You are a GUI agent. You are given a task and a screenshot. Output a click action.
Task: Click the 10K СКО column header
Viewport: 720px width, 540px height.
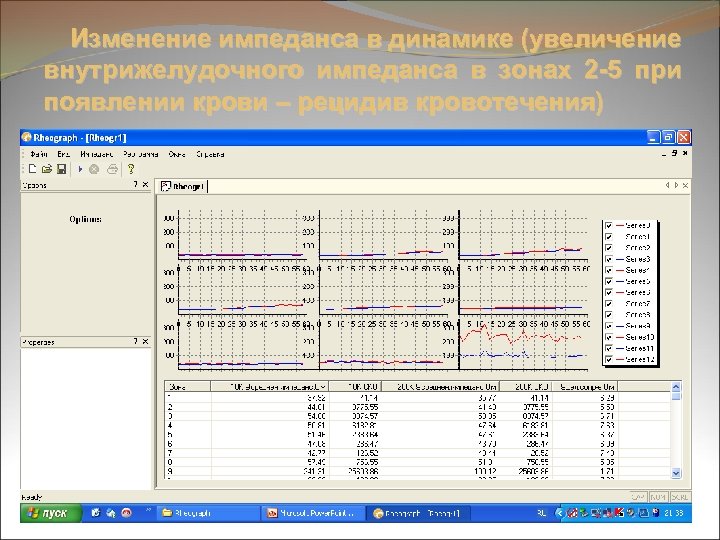(x=355, y=387)
